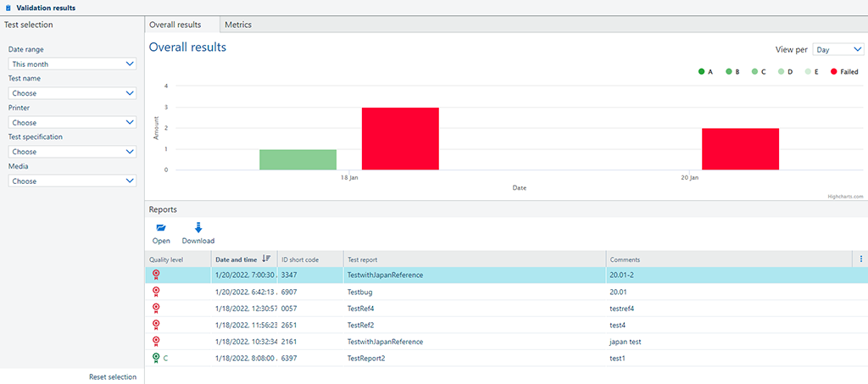Click the green quality C badge icon
The width and height of the screenshot is (868, 384).
point(156,359)
